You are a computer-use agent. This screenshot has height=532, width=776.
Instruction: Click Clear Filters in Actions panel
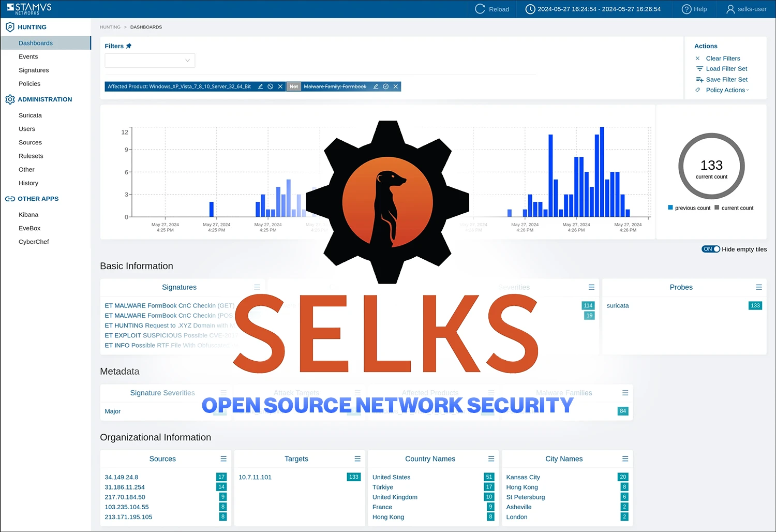[723, 58]
